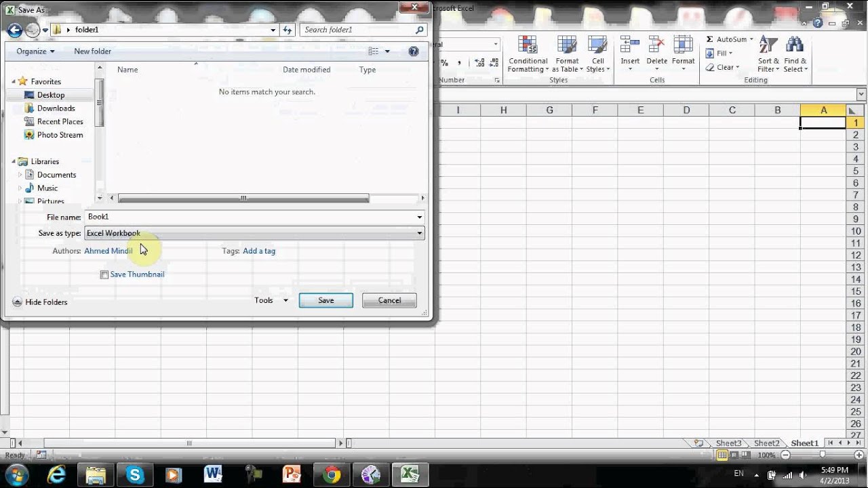Enable the Save Thumbnail checkbox
Viewport: 868px width, 488px height.
click(104, 274)
